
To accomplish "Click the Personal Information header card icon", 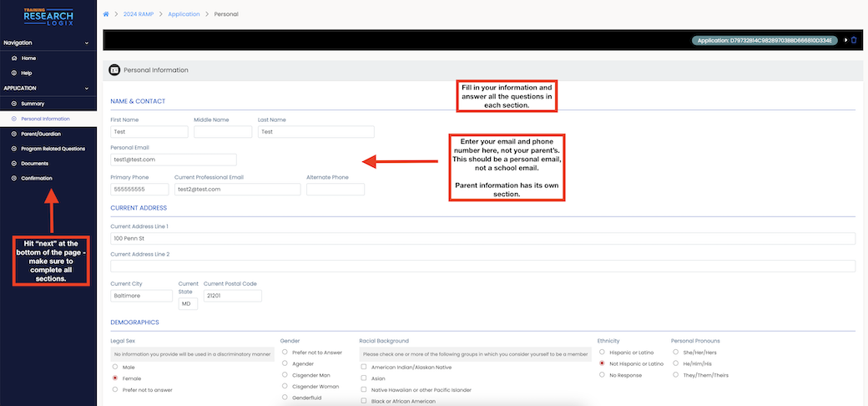I will tap(115, 70).
